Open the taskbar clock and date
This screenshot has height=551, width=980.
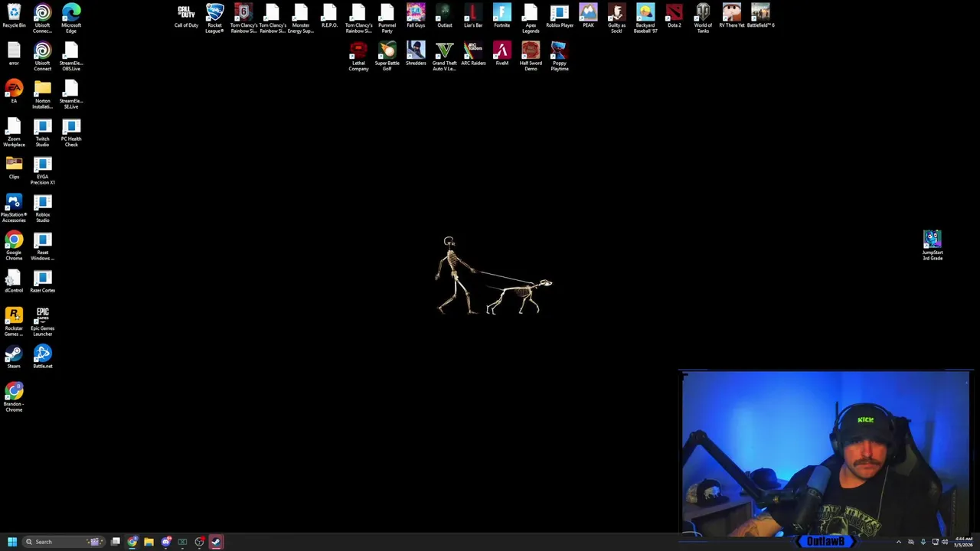pyautogui.click(x=963, y=542)
